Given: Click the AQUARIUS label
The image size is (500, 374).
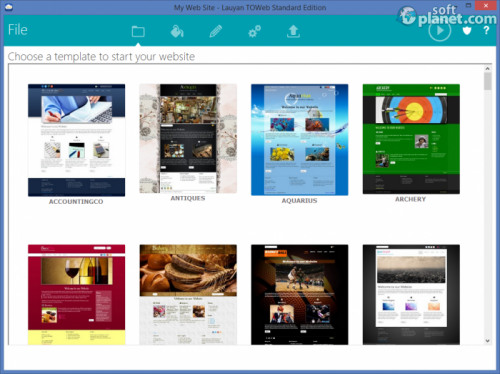Looking at the screenshot, I should tap(299, 200).
